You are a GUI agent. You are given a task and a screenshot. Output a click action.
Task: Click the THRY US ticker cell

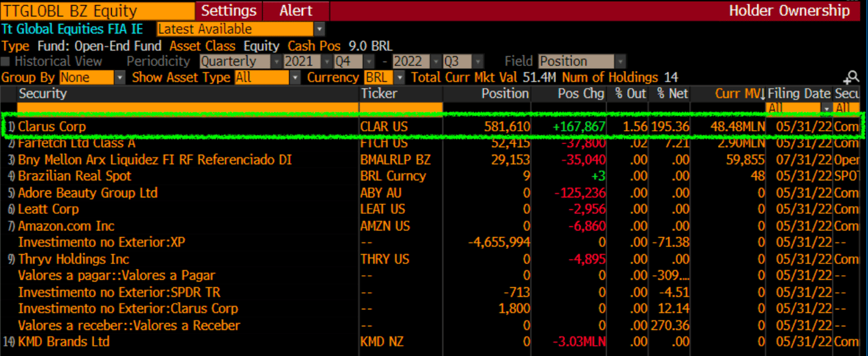[384, 259]
